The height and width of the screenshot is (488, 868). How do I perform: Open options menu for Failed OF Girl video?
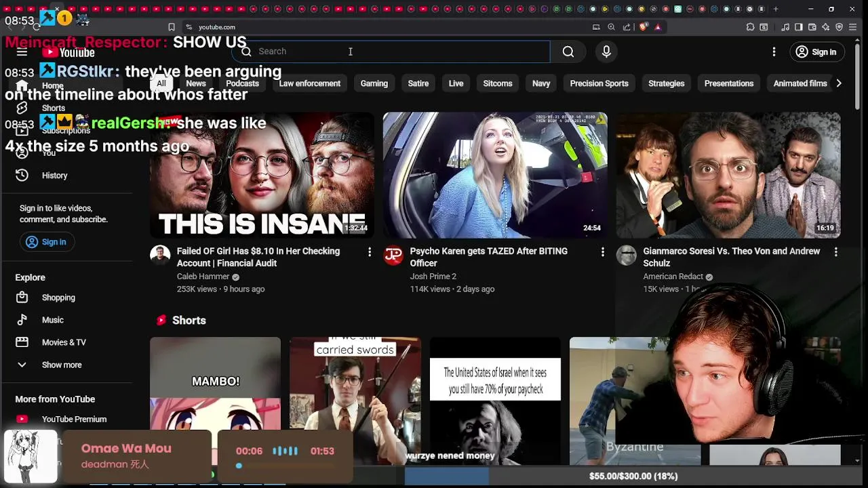(x=370, y=252)
